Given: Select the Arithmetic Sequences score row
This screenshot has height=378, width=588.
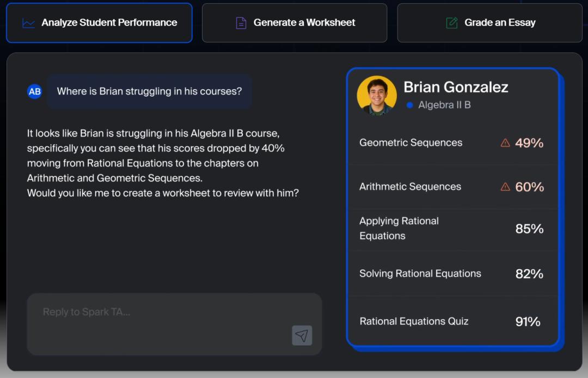Looking at the screenshot, I should [452, 187].
